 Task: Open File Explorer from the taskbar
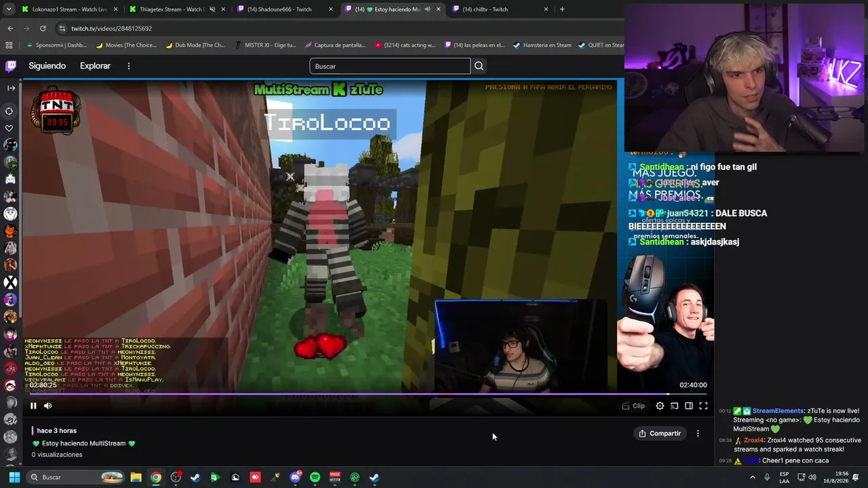[x=136, y=477]
